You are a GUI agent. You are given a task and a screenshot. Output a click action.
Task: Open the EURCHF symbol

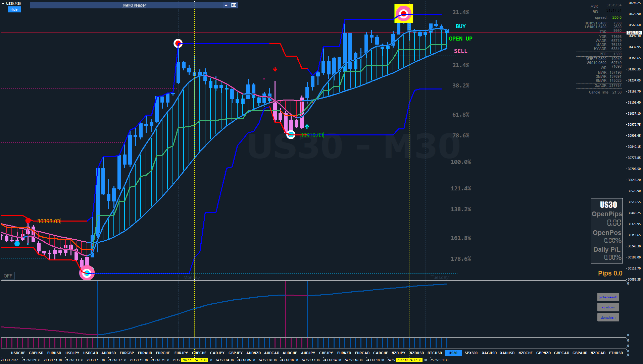[x=163, y=353]
